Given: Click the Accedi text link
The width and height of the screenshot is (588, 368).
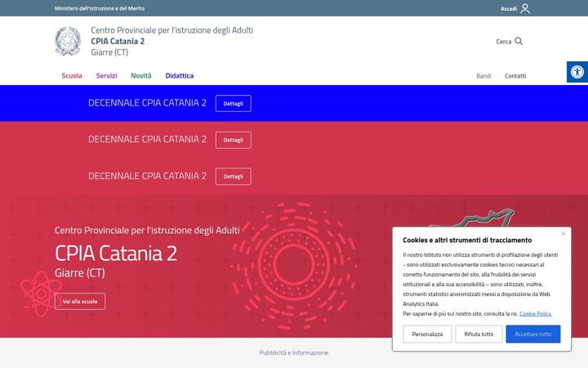Looking at the screenshot, I should pyautogui.click(x=509, y=9).
